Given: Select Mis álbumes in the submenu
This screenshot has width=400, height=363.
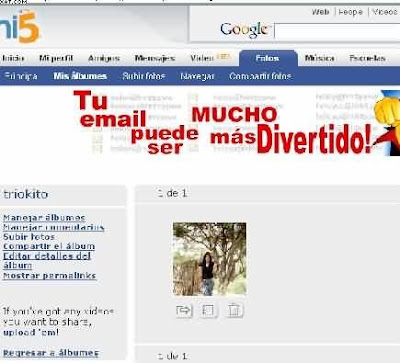Looking at the screenshot, I should 80,76.
